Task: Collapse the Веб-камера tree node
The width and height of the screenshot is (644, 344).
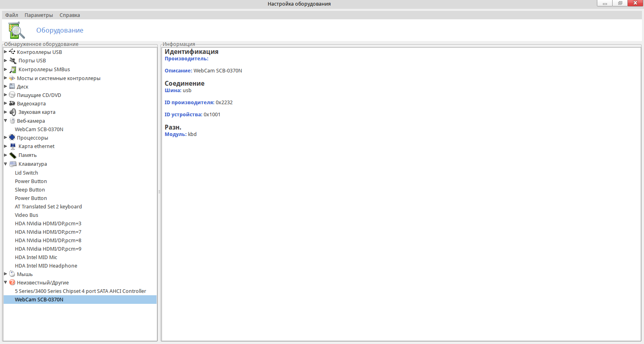Action: 6,121
